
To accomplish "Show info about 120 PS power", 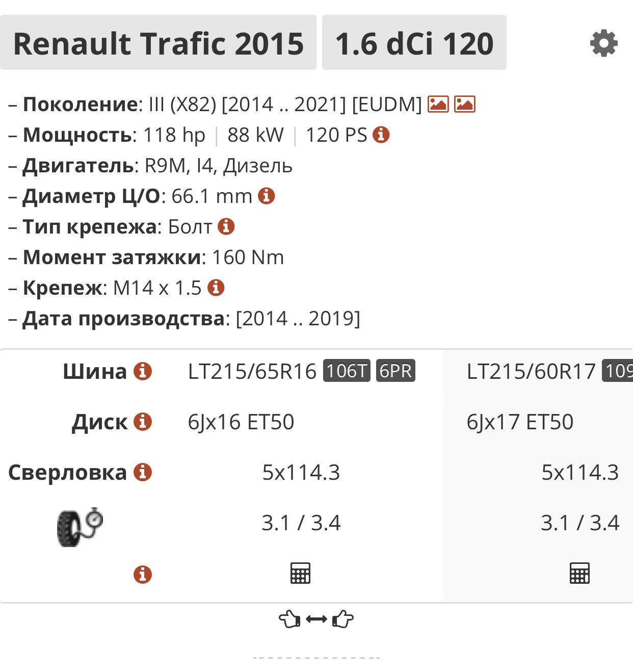I will [x=381, y=135].
